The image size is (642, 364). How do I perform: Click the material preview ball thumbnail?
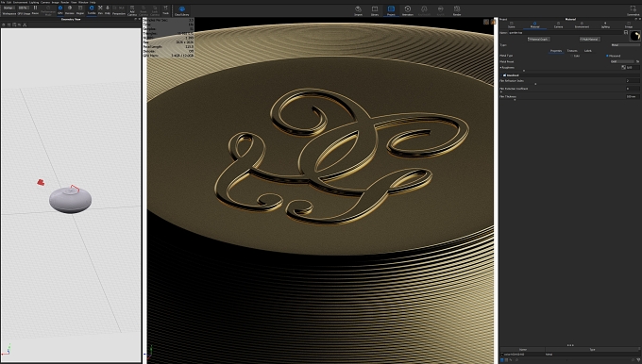pos(635,36)
